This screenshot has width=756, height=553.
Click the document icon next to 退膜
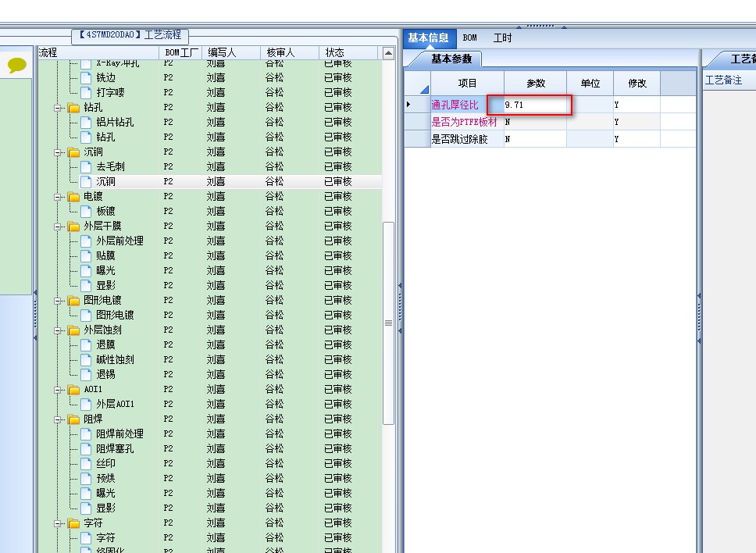[x=86, y=344]
